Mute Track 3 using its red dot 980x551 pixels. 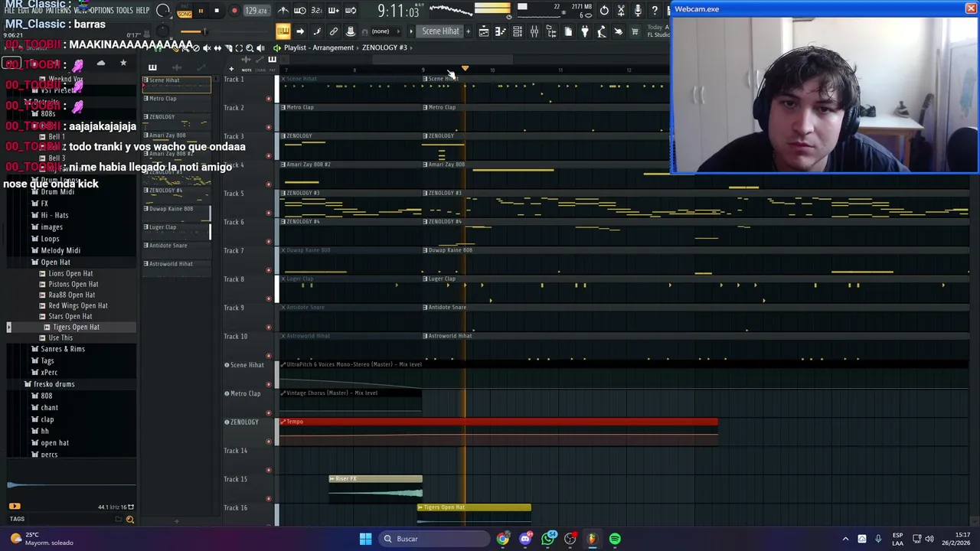[268, 155]
